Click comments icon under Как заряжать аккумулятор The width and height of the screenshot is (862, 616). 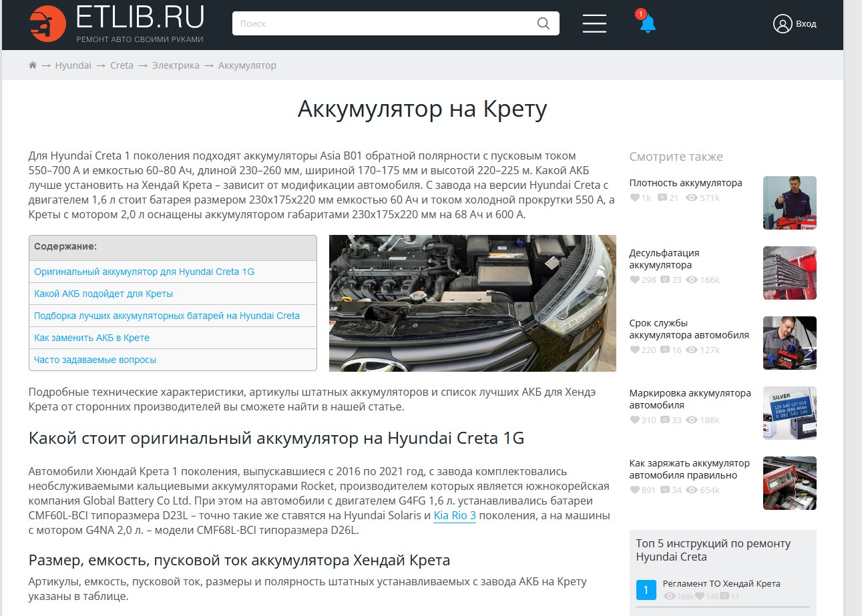click(x=665, y=491)
